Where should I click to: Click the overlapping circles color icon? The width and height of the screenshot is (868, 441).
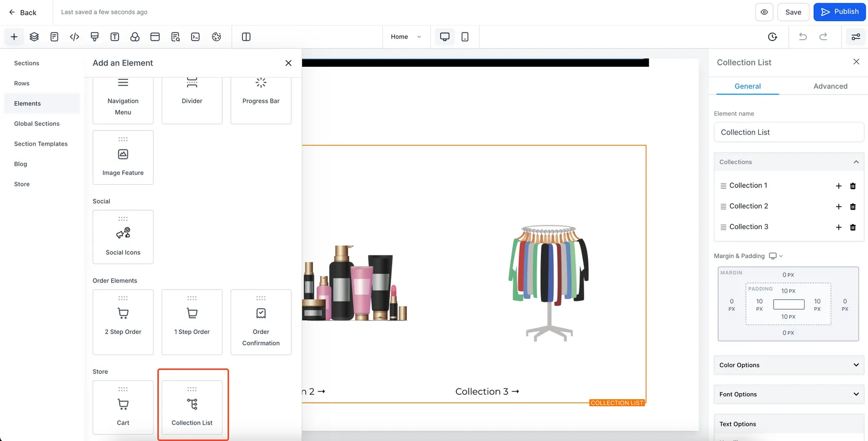click(135, 37)
